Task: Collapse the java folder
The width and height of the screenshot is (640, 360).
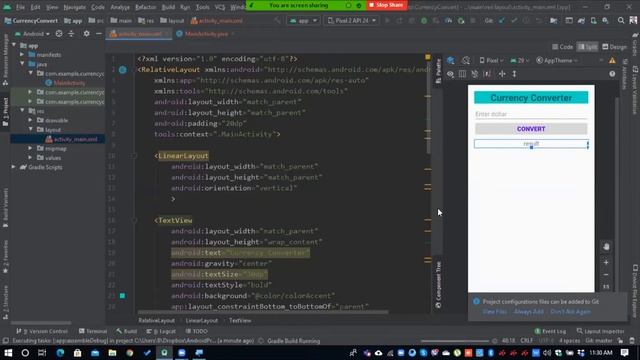Action: 22,64
